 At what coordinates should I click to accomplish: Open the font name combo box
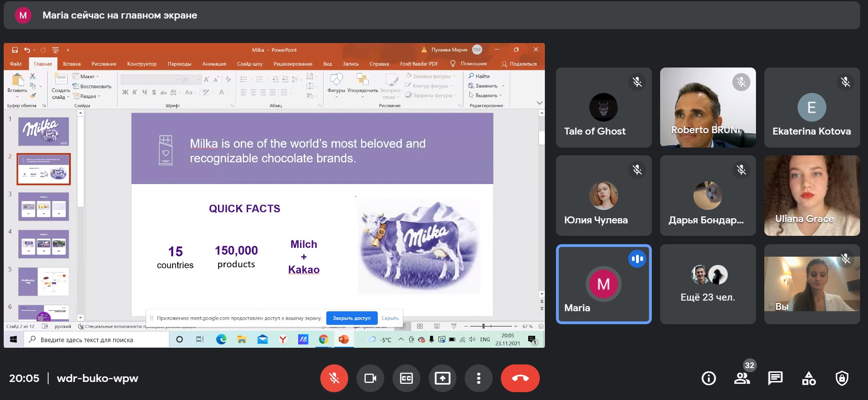click(x=150, y=80)
